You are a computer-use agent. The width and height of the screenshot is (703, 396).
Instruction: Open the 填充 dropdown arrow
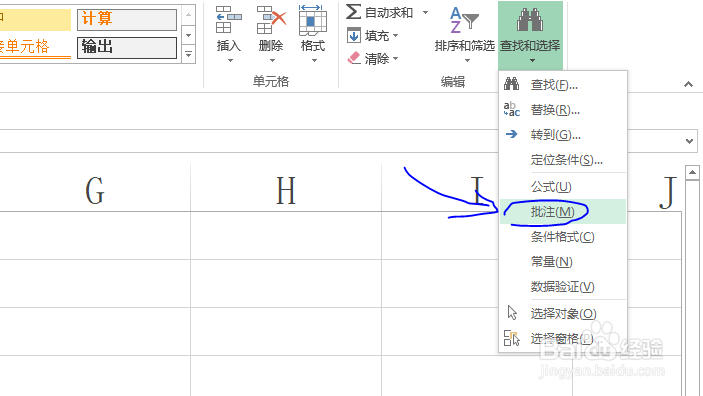pyautogui.click(x=395, y=35)
